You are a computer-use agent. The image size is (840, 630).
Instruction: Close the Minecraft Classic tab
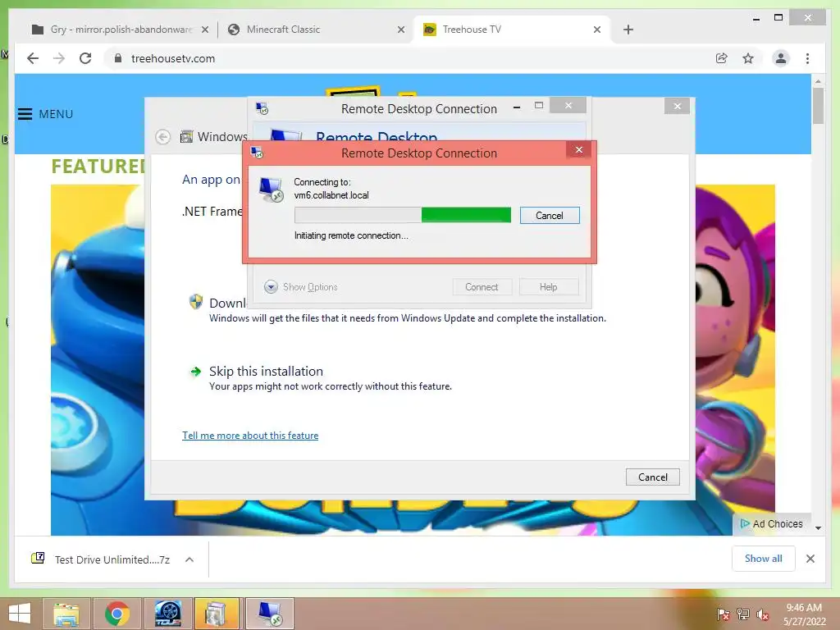(400, 30)
